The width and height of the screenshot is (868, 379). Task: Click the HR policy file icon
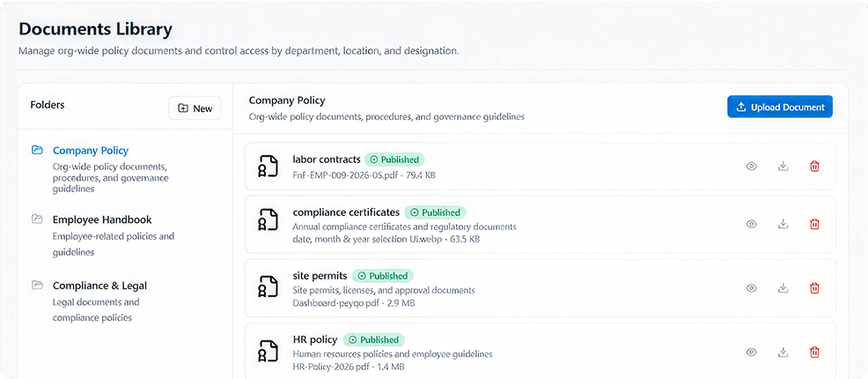(268, 351)
